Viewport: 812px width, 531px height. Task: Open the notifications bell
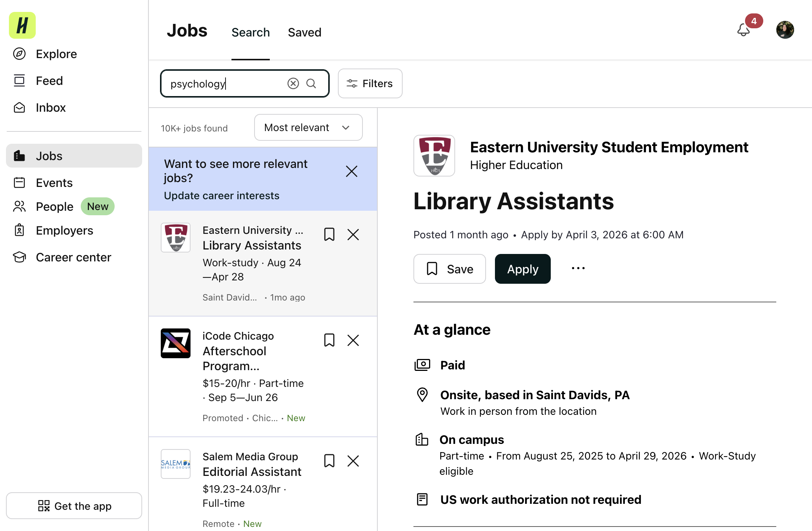[x=744, y=30]
